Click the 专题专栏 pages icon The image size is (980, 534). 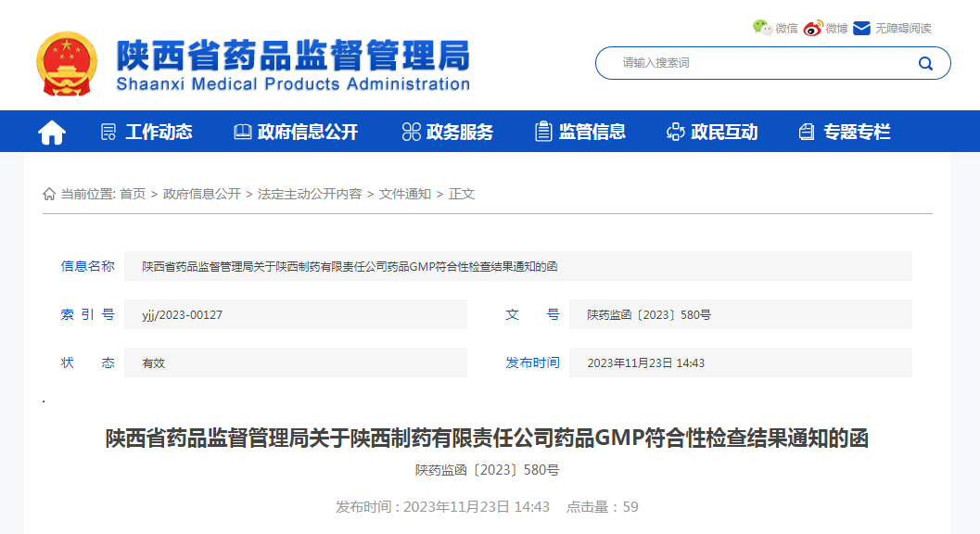click(807, 132)
